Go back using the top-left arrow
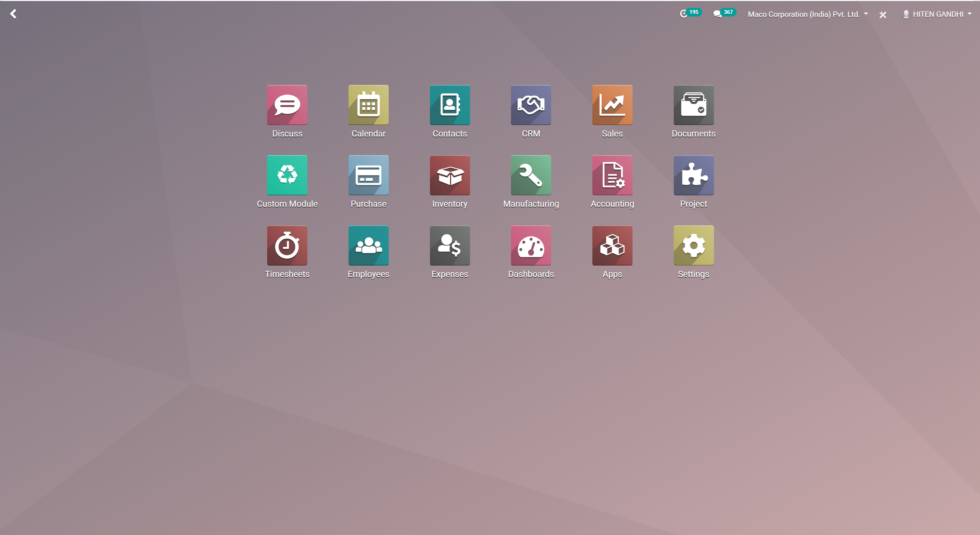Image resolution: width=980 pixels, height=535 pixels. tap(13, 14)
